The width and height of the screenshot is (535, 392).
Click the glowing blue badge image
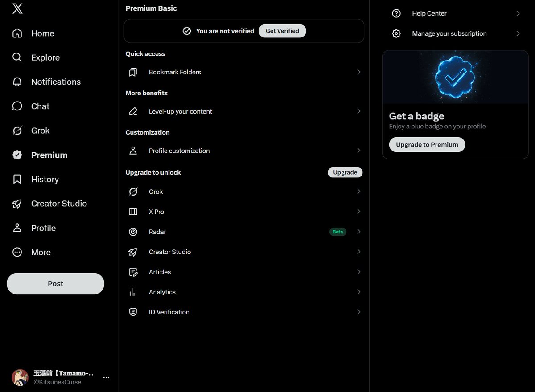pos(455,77)
